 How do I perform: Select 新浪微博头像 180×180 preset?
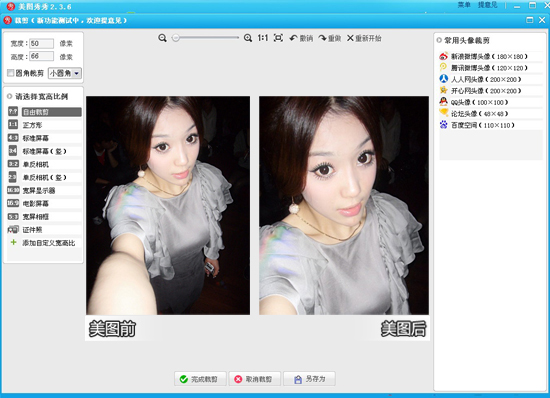pyautogui.click(x=490, y=56)
